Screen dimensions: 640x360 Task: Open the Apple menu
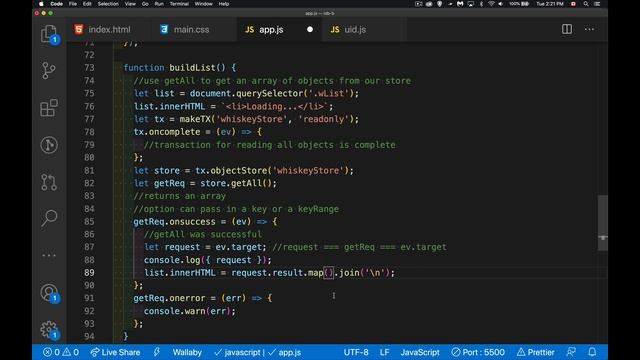(x=41, y=4)
